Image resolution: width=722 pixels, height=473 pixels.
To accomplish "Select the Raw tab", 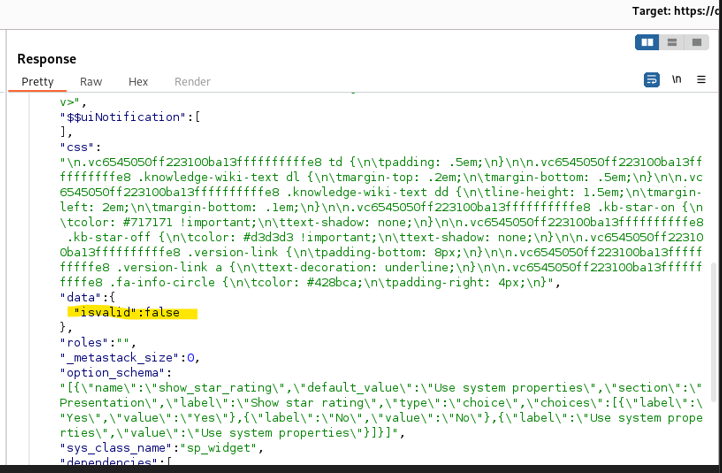I will [x=91, y=82].
